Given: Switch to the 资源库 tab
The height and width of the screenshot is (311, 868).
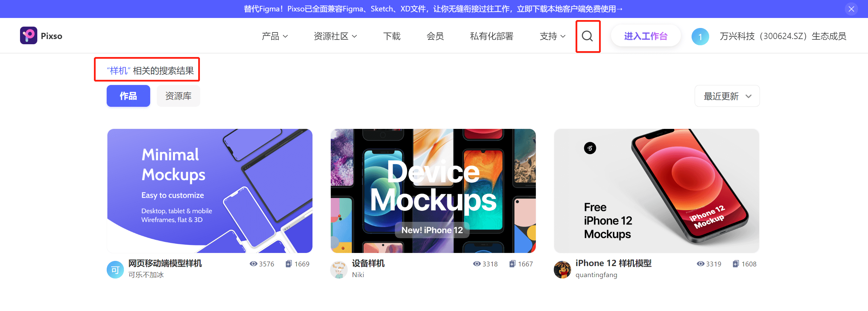Looking at the screenshot, I should tap(179, 96).
